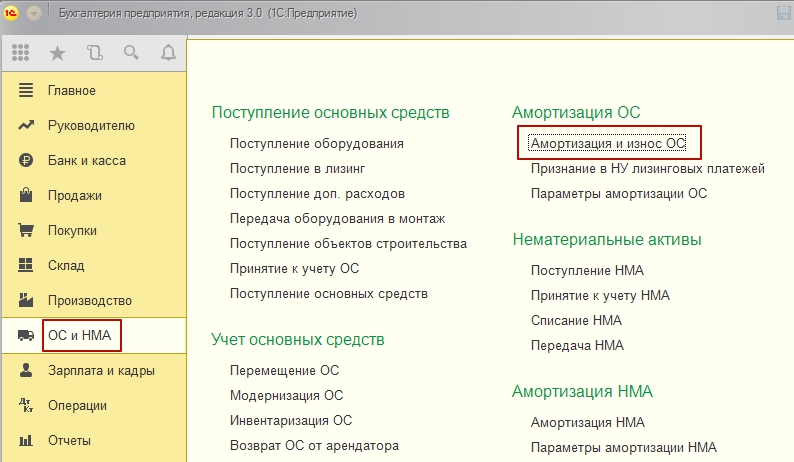
Task: Expand the main menu dropdown arrow
Action: [x=34, y=13]
